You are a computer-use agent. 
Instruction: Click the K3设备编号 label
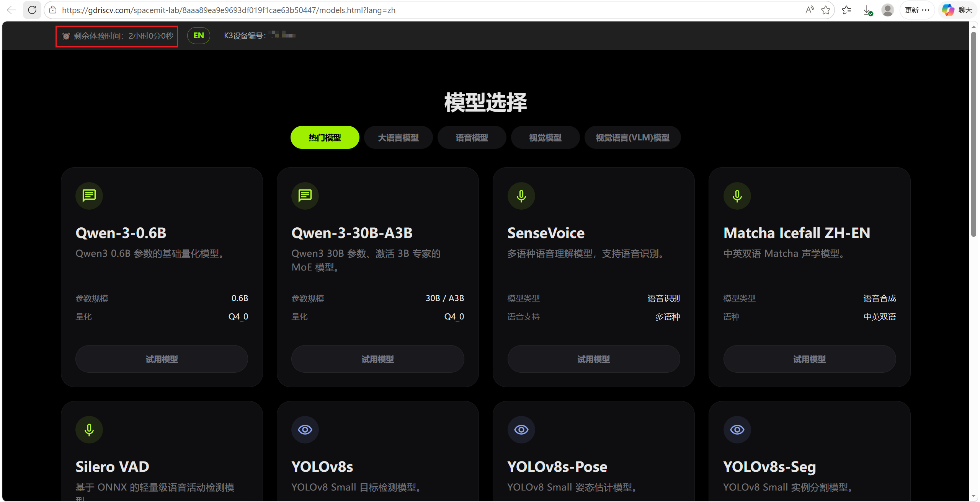point(245,36)
